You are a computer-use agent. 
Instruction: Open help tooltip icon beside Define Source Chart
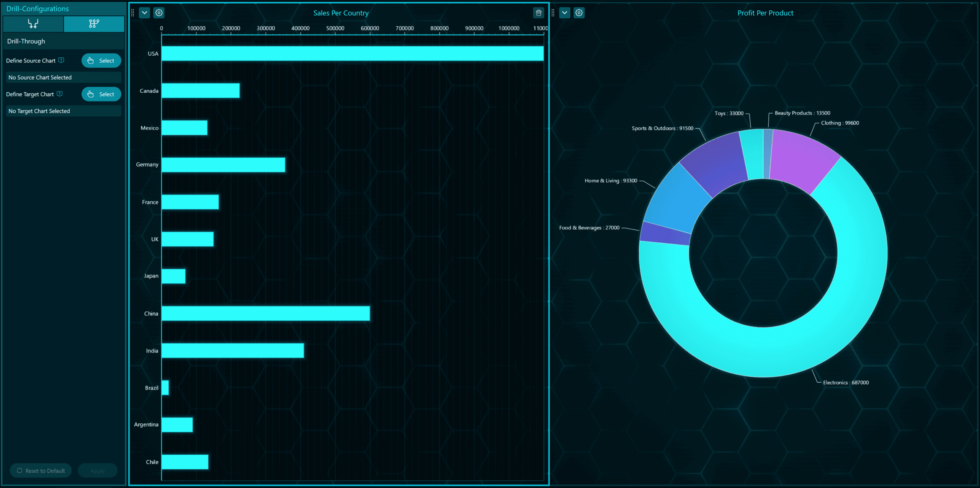[61, 60]
